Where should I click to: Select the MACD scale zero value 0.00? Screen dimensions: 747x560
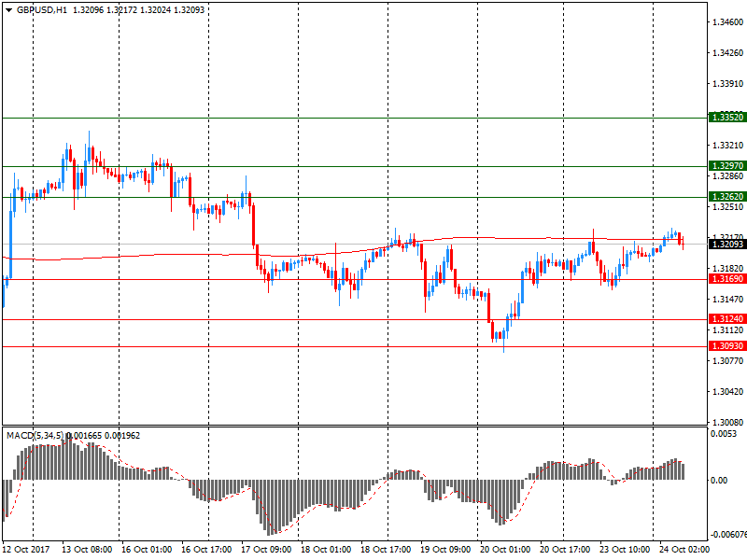(719, 480)
